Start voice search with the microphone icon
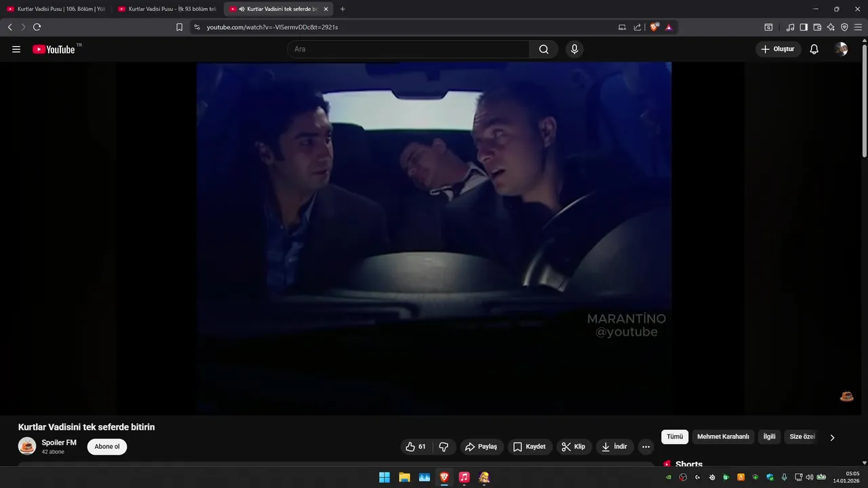The image size is (868, 488). [574, 49]
